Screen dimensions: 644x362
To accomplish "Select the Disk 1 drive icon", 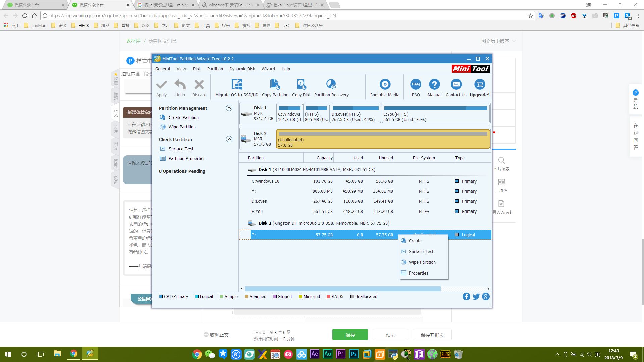I will (x=246, y=114).
